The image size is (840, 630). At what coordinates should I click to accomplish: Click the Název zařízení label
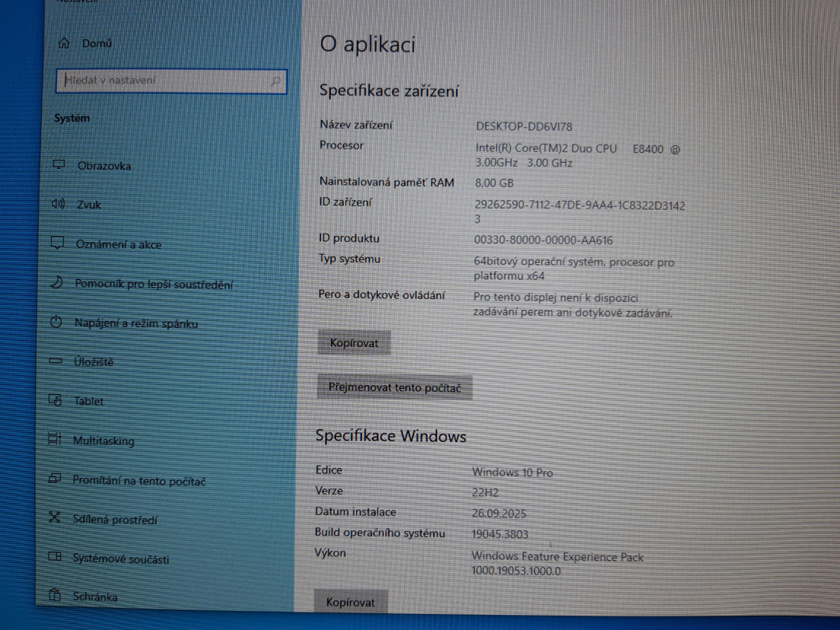point(355,125)
